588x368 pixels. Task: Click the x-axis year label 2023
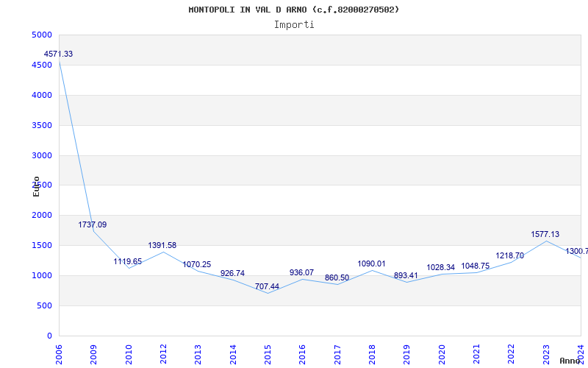pyautogui.click(x=546, y=355)
